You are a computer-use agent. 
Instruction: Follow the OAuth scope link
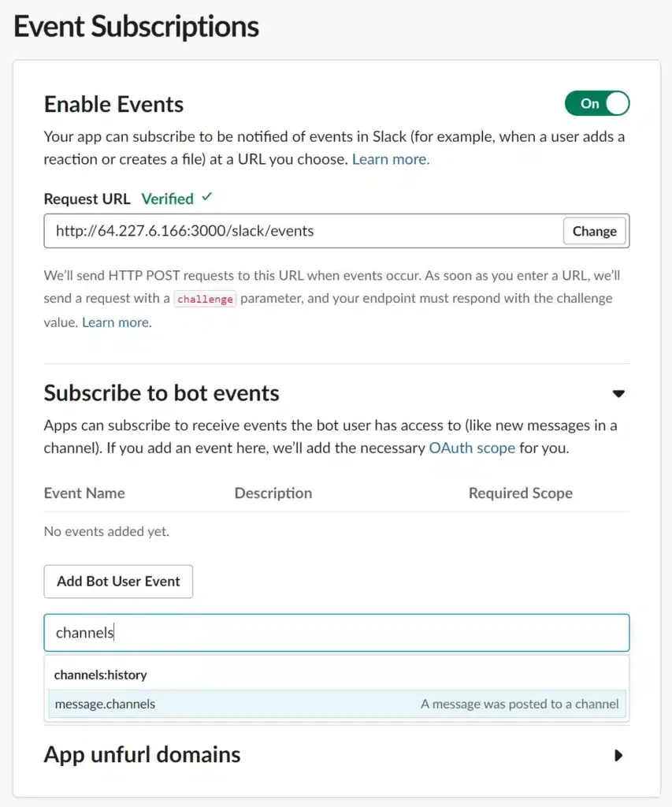coord(472,448)
